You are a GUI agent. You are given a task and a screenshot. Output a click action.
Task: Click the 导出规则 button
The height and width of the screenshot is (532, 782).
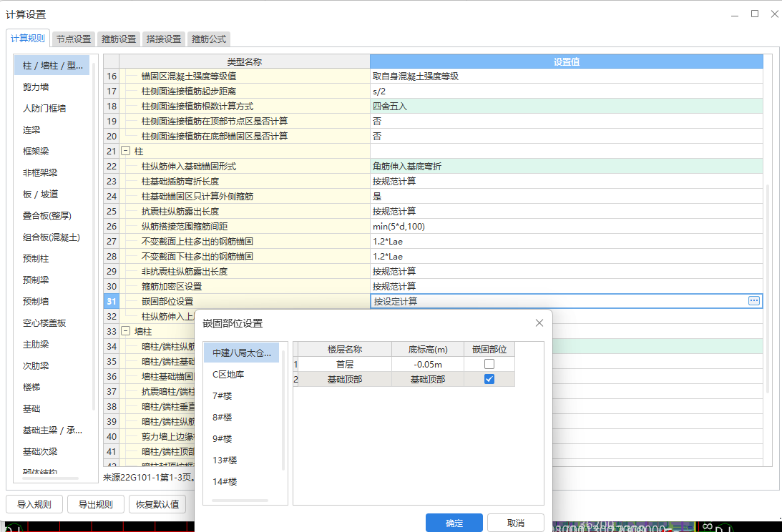[x=96, y=504]
